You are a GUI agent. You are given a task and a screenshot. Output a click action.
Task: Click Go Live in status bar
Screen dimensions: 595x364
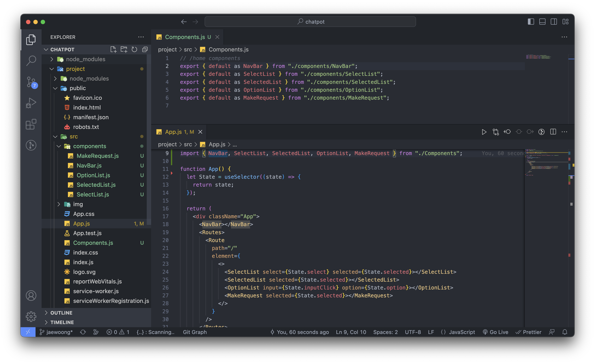coord(495,332)
